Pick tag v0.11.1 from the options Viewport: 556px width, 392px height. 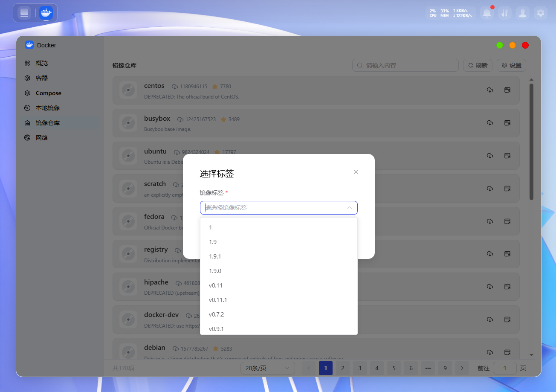[x=279, y=300]
